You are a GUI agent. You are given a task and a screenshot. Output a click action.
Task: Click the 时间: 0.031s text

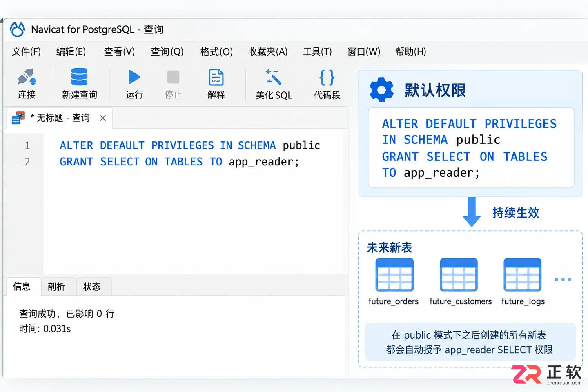tap(45, 329)
